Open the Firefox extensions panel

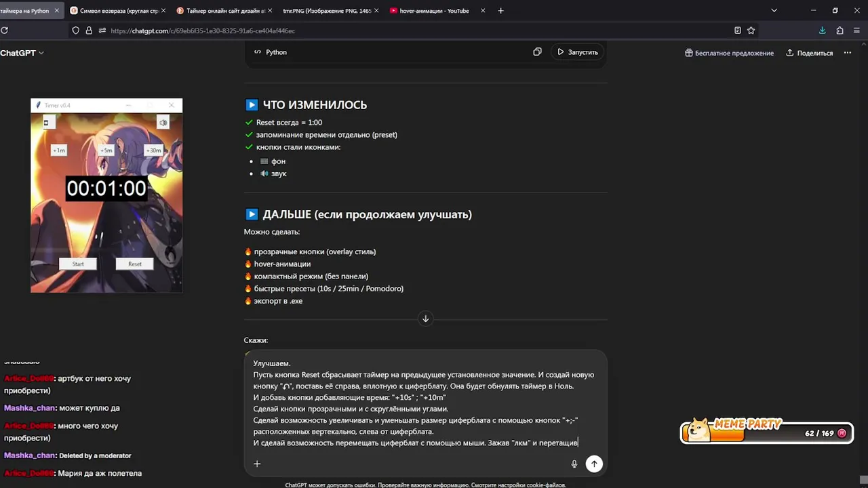tap(840, 30)
